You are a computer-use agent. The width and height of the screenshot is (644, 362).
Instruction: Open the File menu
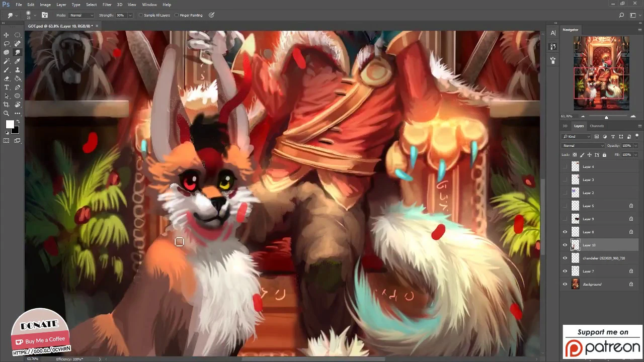19,5
